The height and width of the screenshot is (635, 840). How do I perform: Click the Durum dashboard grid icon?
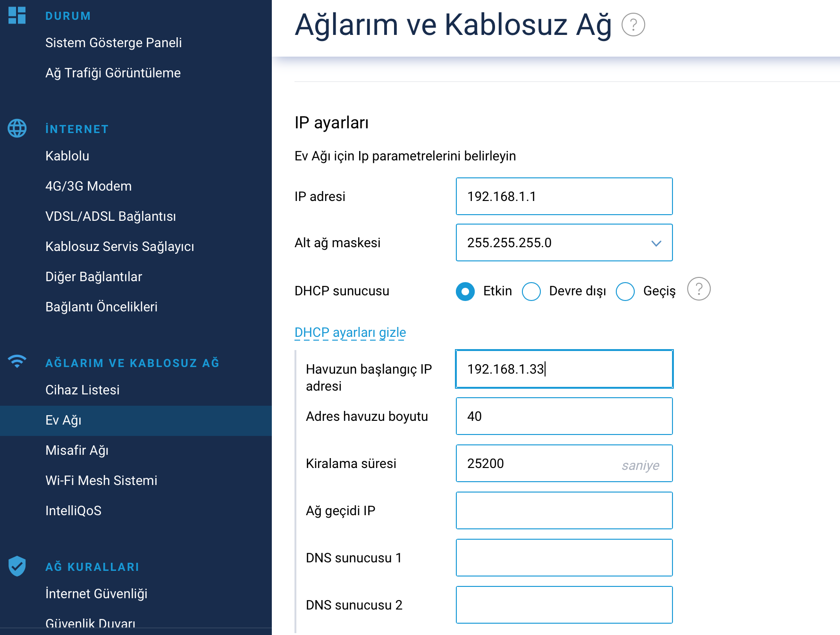(x=17, y=15)
